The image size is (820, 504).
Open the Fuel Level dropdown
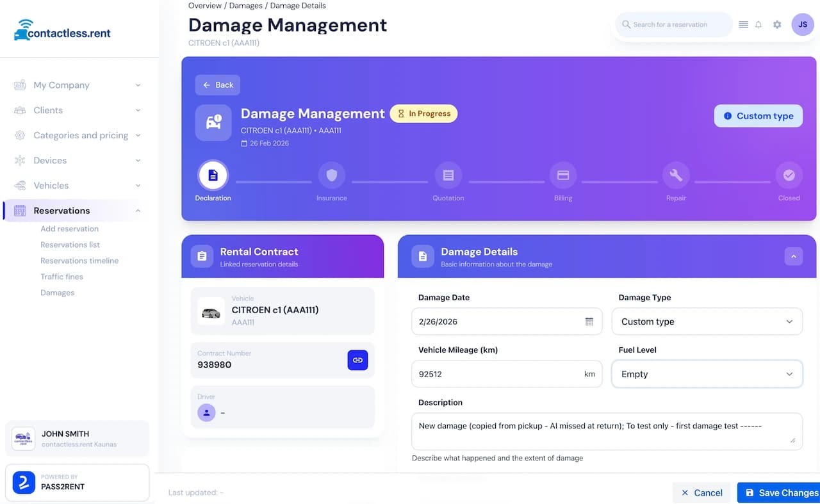[707, 374]
